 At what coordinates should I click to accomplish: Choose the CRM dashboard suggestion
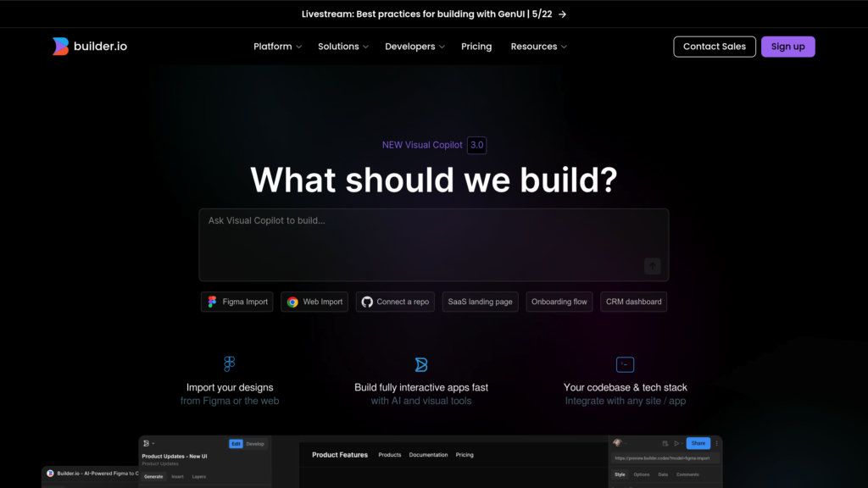[x=633, y=302]
